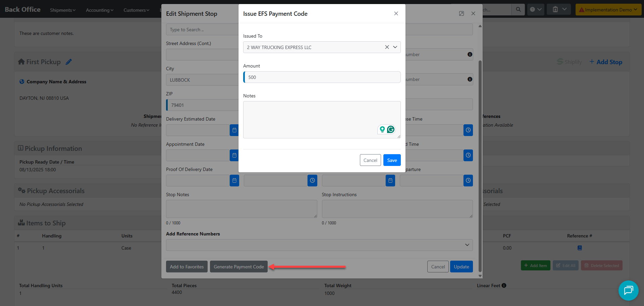Screen dimensions: 644x306
Task: Click the First Pickup edit pencil icon
Action: click(x=68, y=62)
